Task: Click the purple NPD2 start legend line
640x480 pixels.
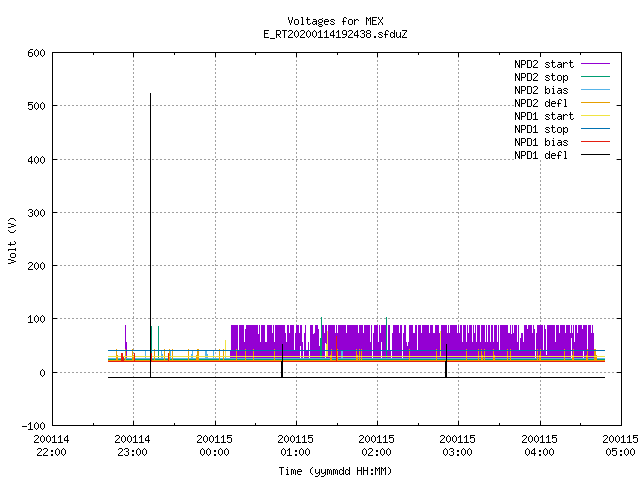Action: click(596, 64)
